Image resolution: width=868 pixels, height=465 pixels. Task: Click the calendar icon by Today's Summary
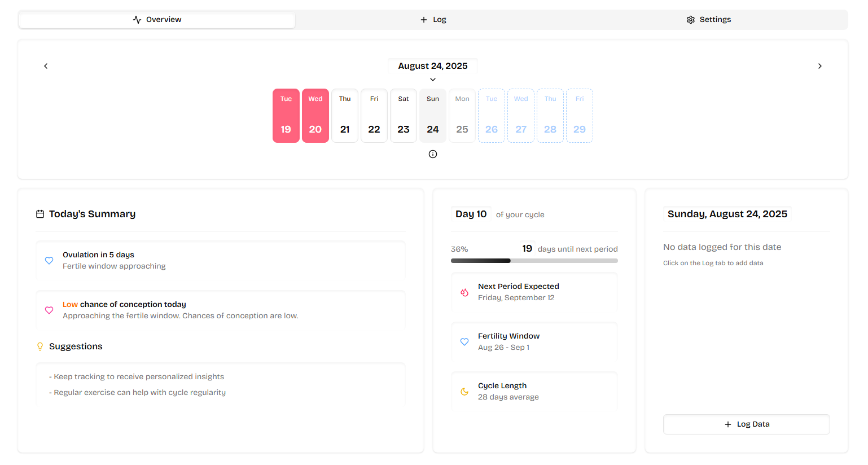click(x=40, y=214)
